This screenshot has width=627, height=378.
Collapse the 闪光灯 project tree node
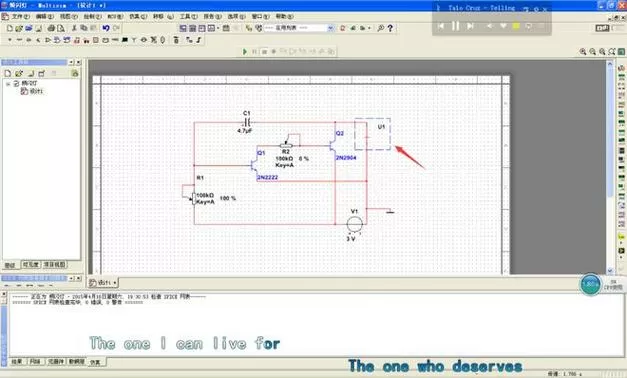coord(8,84)
